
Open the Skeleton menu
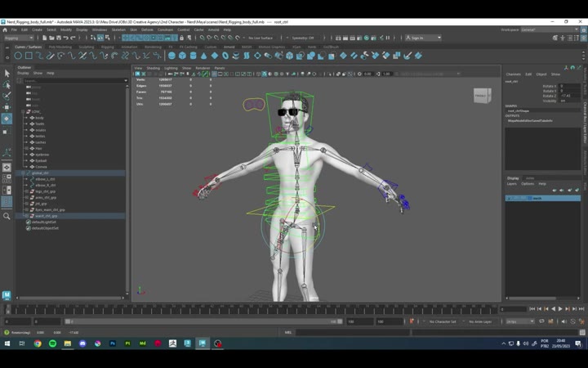(x=118, y=29)
